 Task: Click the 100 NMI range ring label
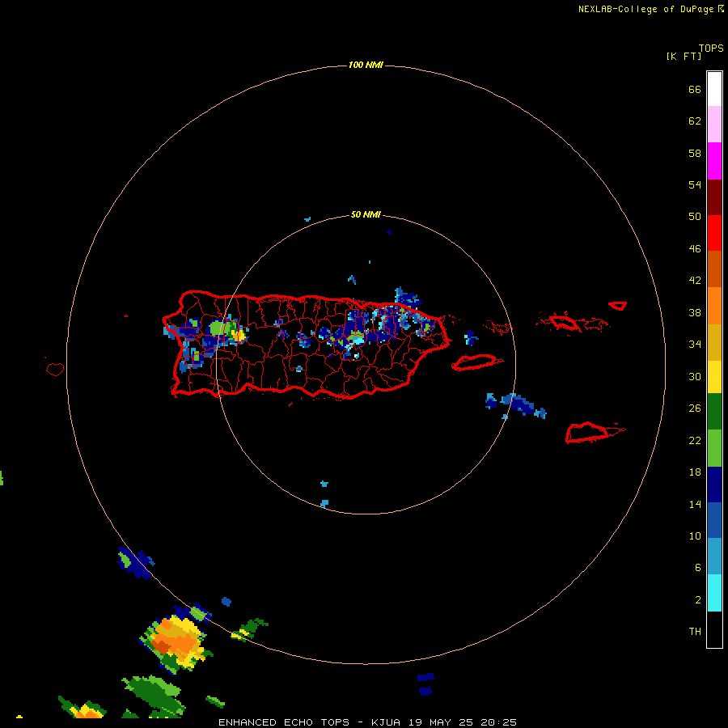click(366, 65)
